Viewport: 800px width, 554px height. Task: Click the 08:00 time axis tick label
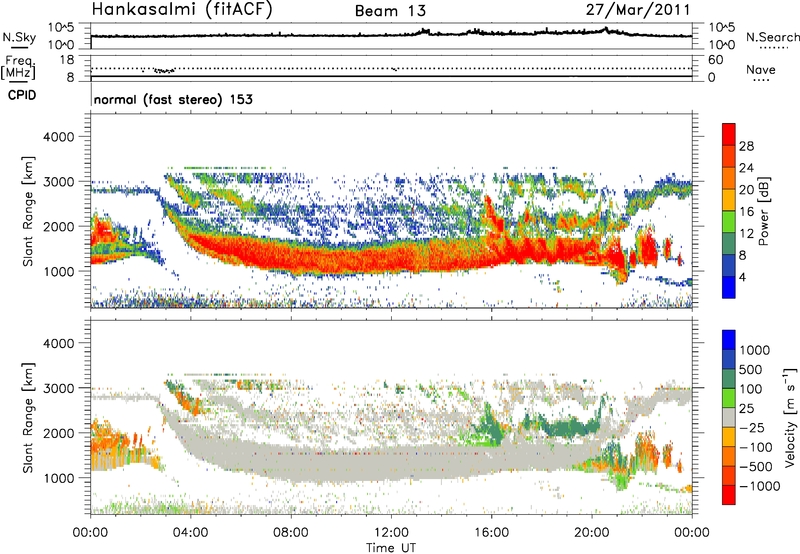coord(291,533)
